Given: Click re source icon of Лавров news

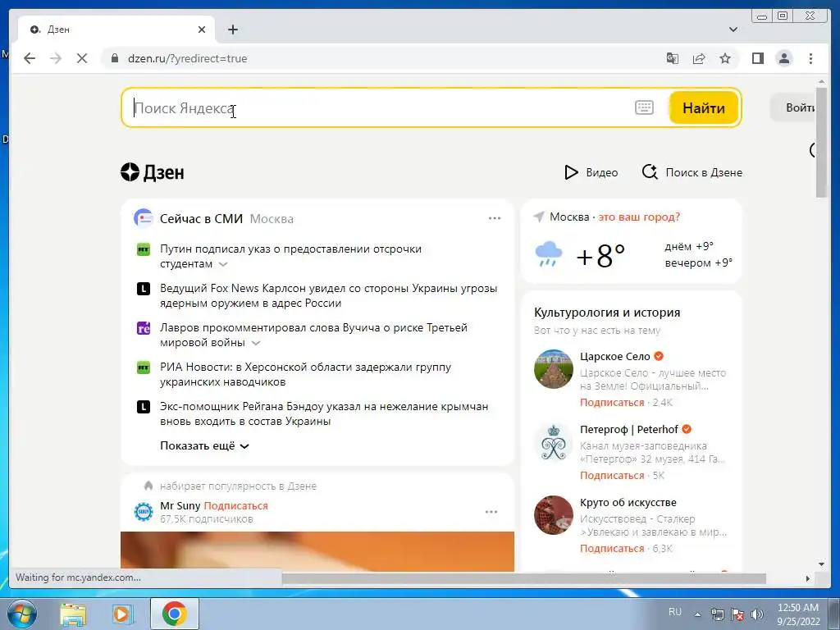Looking at the screenshot, I should 143,328.
